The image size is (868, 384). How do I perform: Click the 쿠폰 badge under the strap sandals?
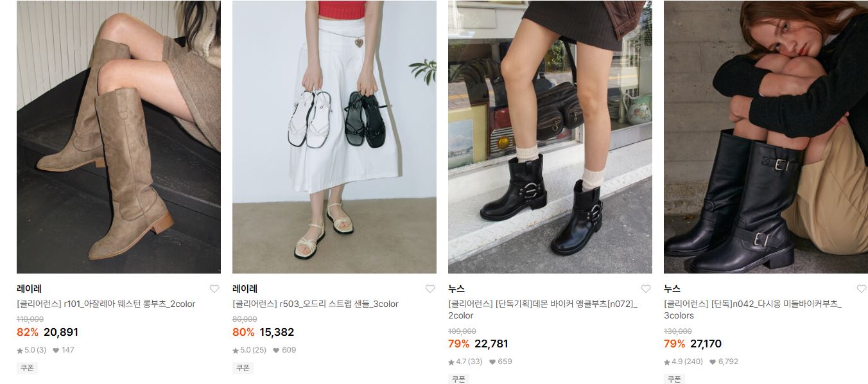243,368
